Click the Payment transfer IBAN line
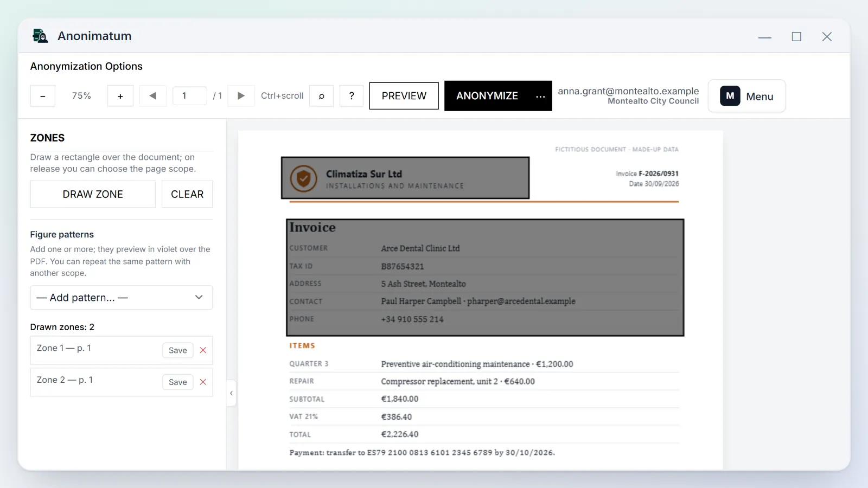Image resolution: width=868 pixels, height=488 pixels. [422, 453]
